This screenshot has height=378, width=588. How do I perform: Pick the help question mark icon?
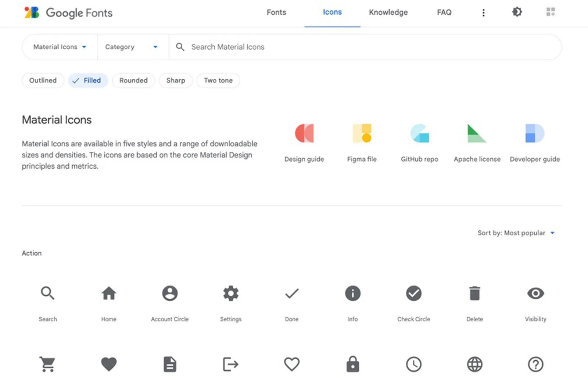coord(536,364)
